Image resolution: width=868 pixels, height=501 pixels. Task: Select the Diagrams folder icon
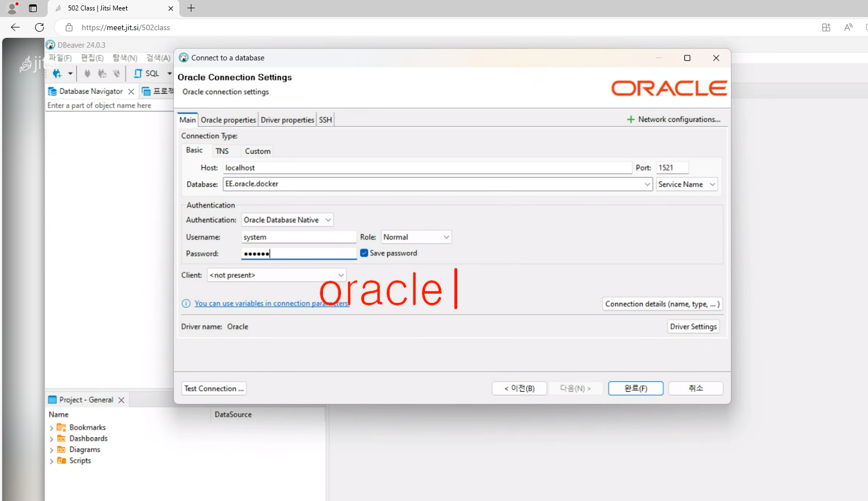coord(61,449)
